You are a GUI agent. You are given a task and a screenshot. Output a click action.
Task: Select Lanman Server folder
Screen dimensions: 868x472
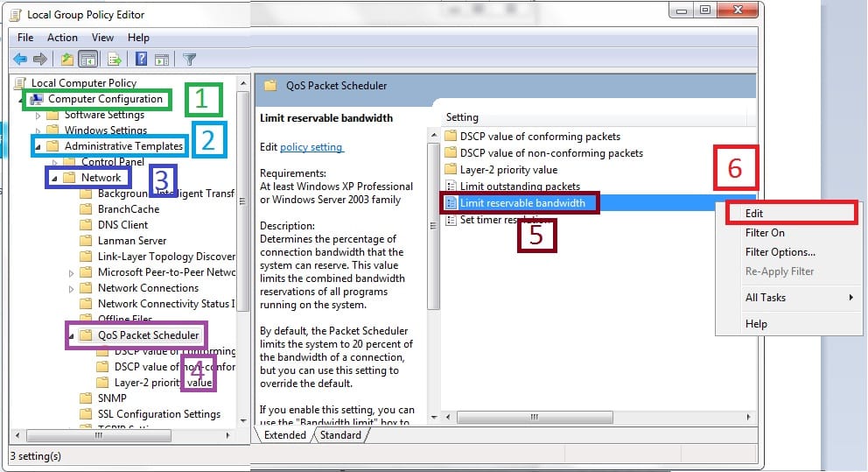pyautogui.click(x=132, y=241)
